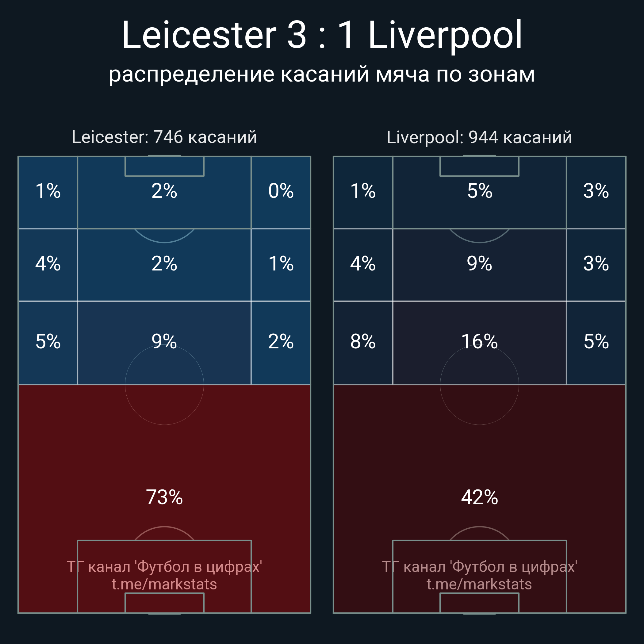Click Liverpool's 9% attacking central zone

point(479,265)
